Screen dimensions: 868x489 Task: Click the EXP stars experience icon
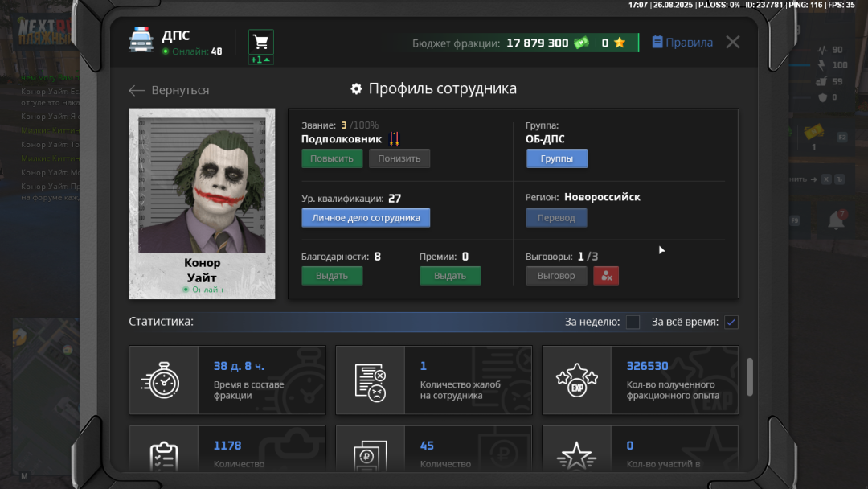(x=577, y=380)
